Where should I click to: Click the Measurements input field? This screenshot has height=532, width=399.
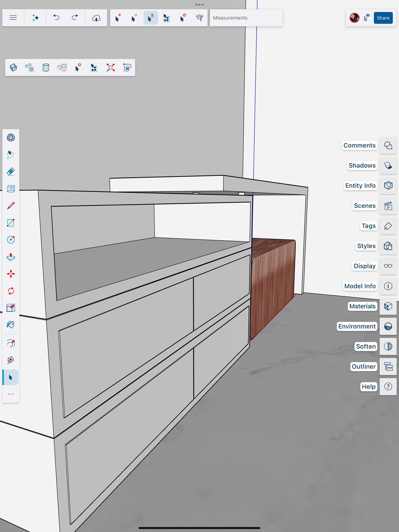point(246,18)
